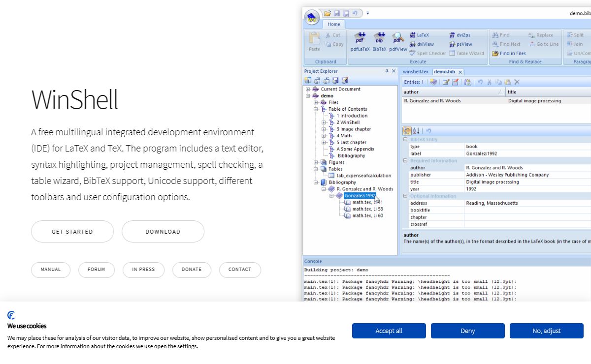
Task: Select 'A Some Appendix' in the tree
Action: 356,149
